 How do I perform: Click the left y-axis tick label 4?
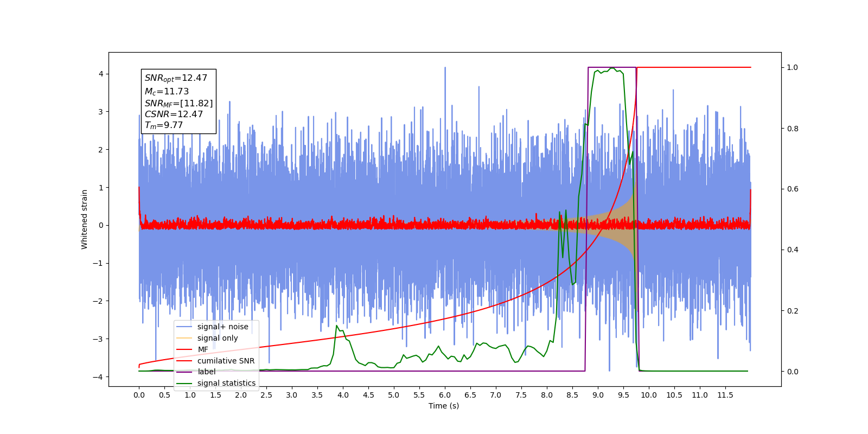click(100, 74)
